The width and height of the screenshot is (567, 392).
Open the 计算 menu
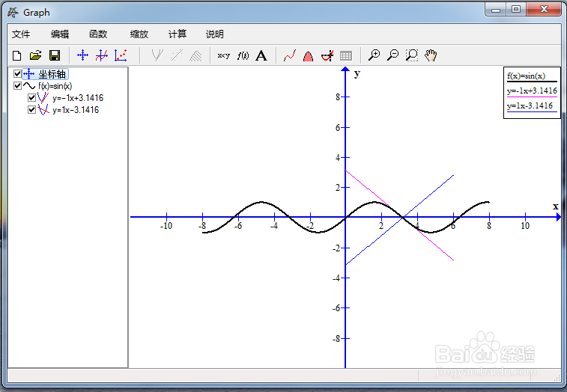coord(178,34)
